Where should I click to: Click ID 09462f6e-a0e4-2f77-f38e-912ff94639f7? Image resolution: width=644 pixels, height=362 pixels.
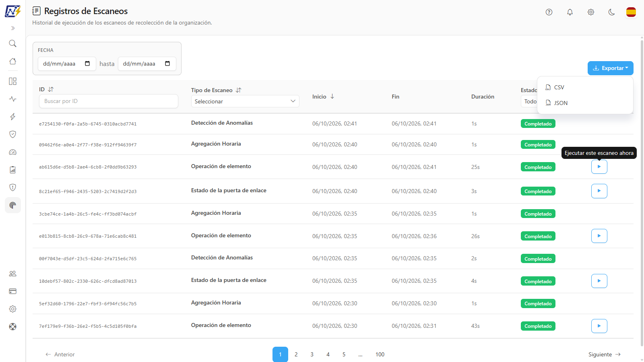click(88, 145)
